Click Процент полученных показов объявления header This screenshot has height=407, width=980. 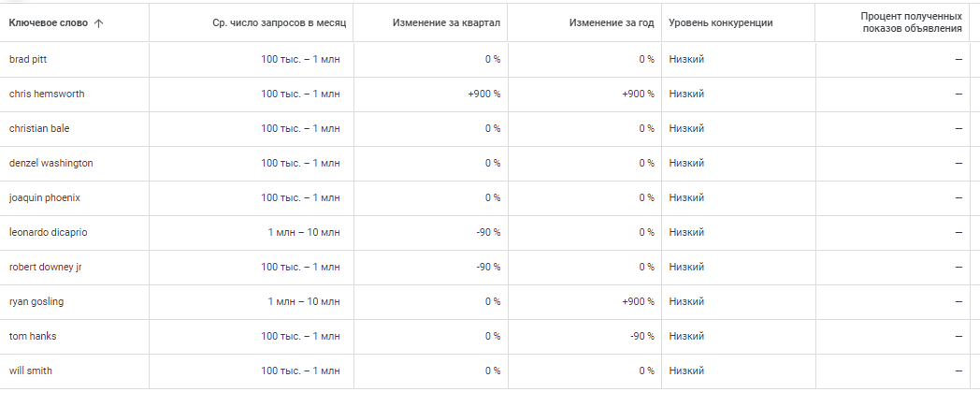[x=911, y=22]
